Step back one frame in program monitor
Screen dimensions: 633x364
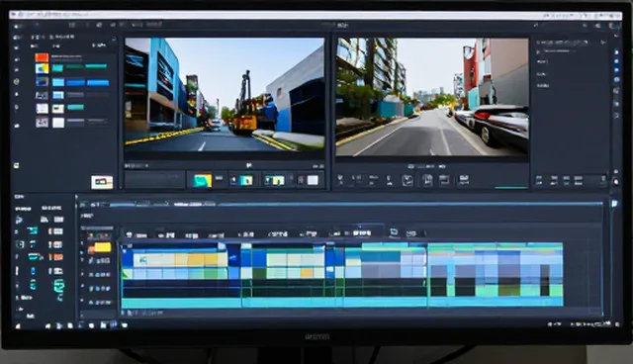410,166
